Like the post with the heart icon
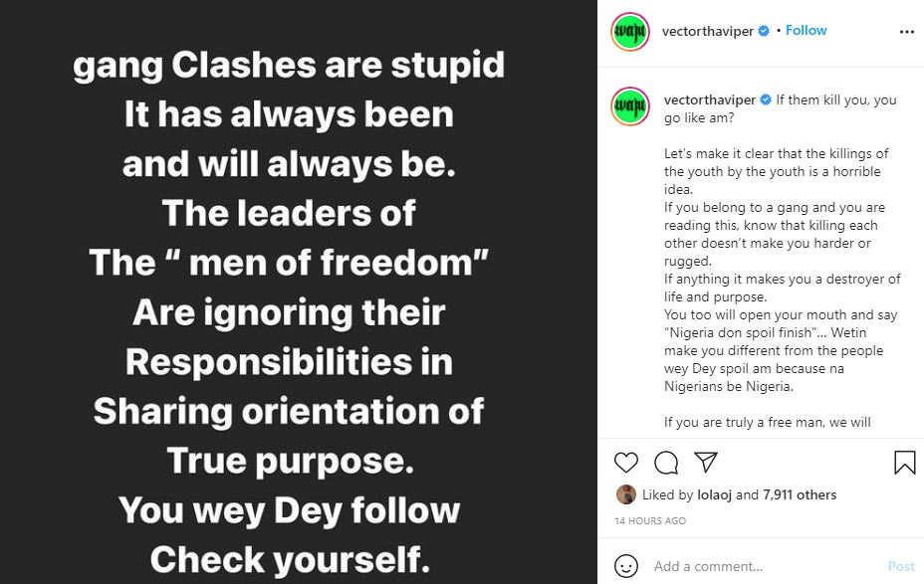Viewport: 924px width, 584px height. point(626,462)
